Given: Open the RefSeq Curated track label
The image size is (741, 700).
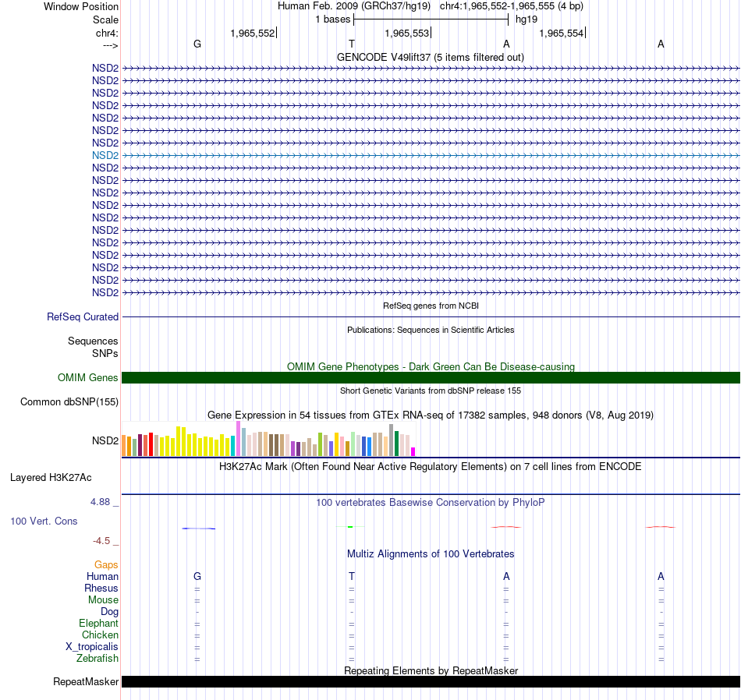Looking at the screenshot, I should [x=82, y=317].
